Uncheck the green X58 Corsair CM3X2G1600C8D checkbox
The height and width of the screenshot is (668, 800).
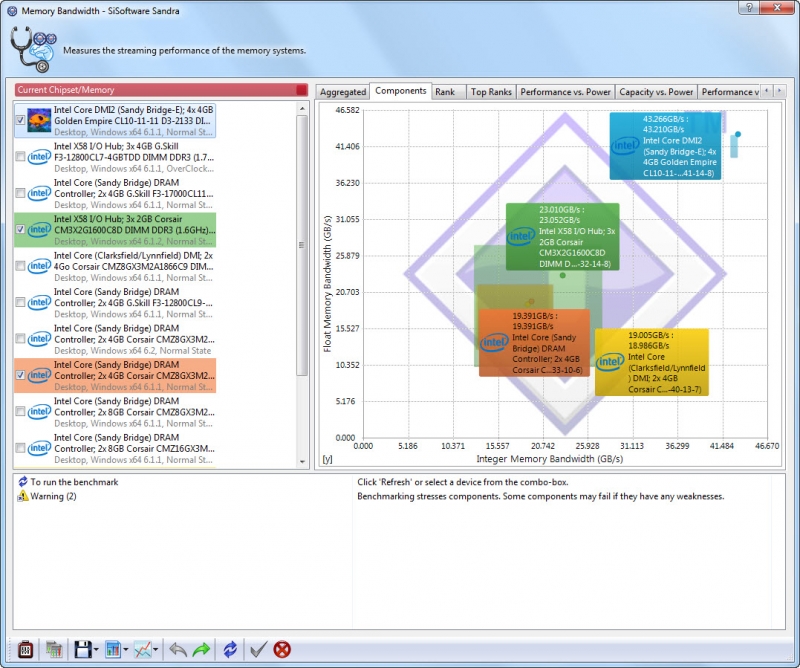tap(20, 230)
